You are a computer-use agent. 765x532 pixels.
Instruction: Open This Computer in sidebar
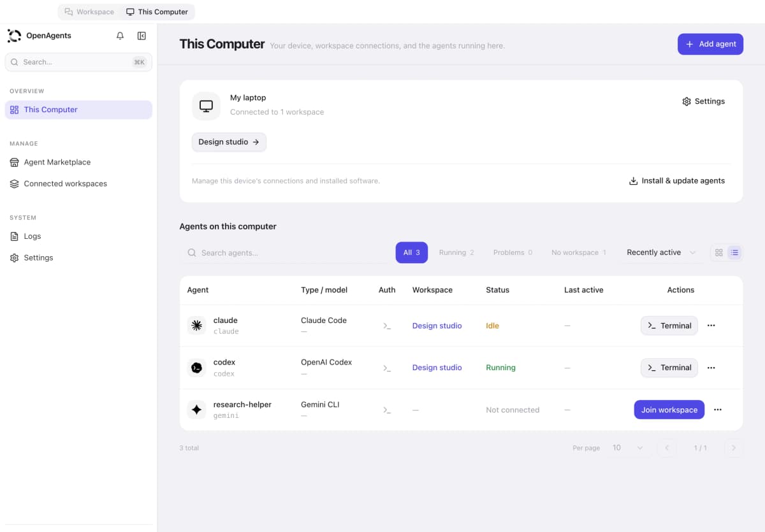78,110
